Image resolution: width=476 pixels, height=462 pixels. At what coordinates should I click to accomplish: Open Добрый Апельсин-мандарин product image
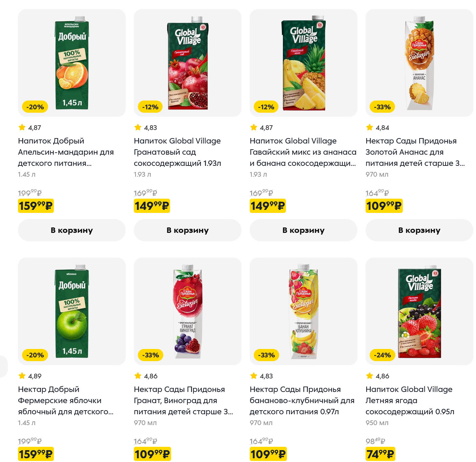[72, 63]
